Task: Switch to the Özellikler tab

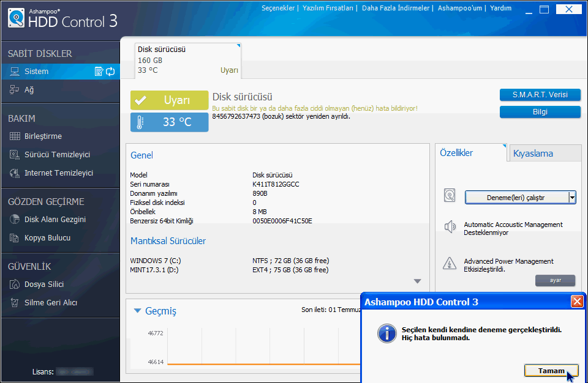Action: click(471, 153)
